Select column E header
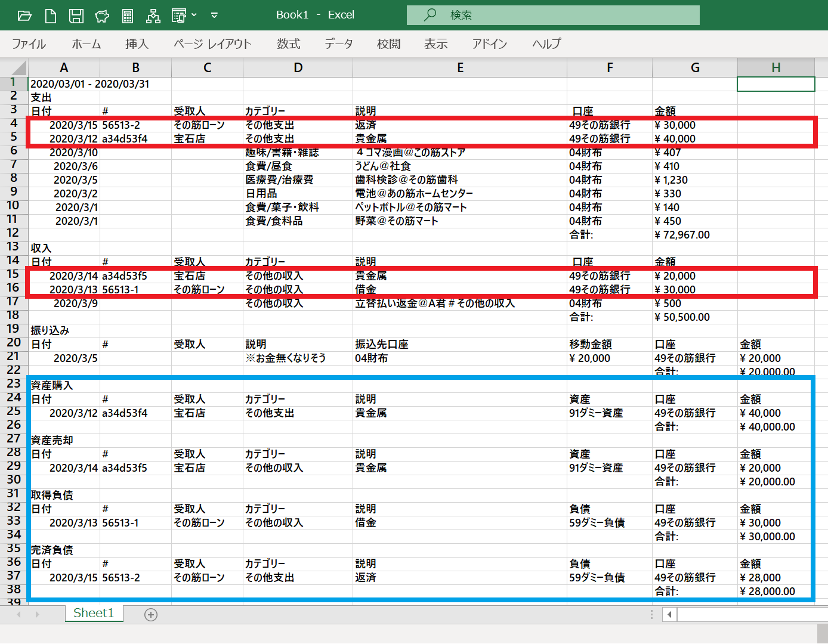 click(460, 67)
